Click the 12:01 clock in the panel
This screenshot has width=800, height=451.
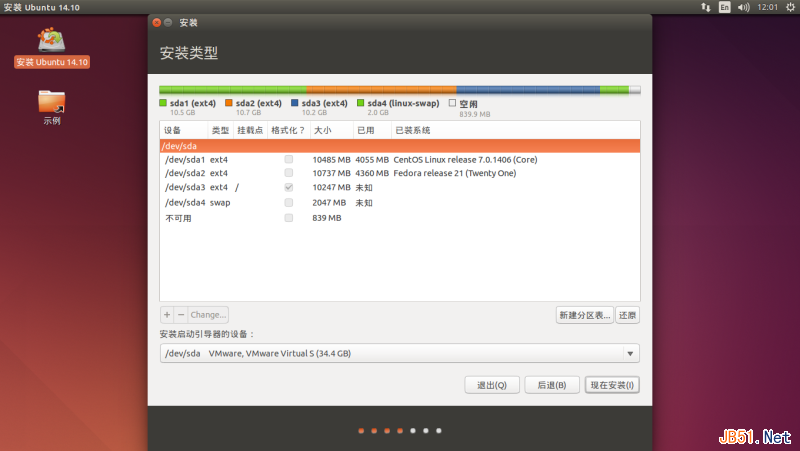coord(767,7)
